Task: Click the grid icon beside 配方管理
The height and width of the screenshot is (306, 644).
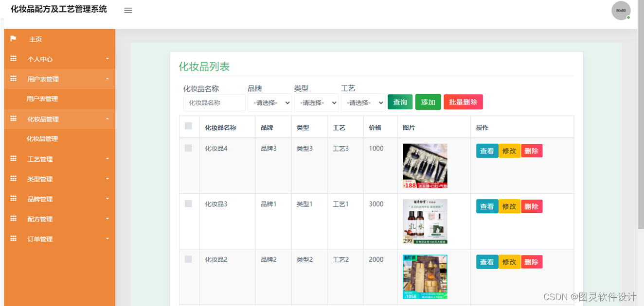Action: 13,219
